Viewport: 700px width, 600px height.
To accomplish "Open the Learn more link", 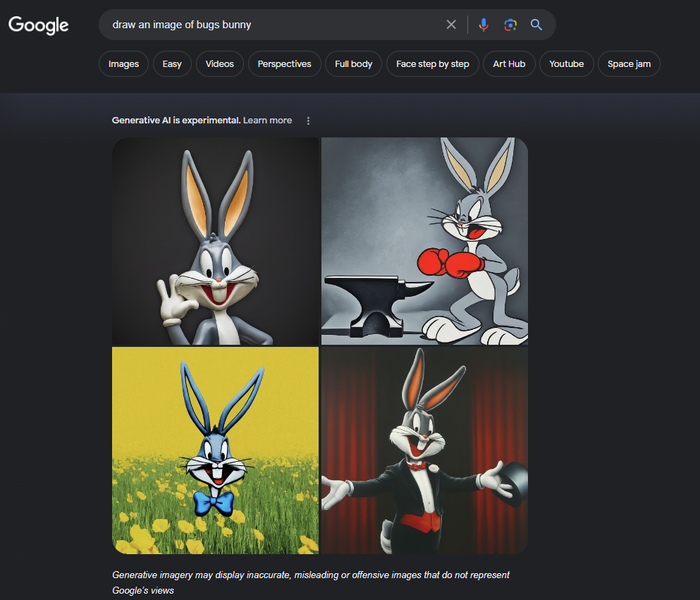I will pos(267,120).
